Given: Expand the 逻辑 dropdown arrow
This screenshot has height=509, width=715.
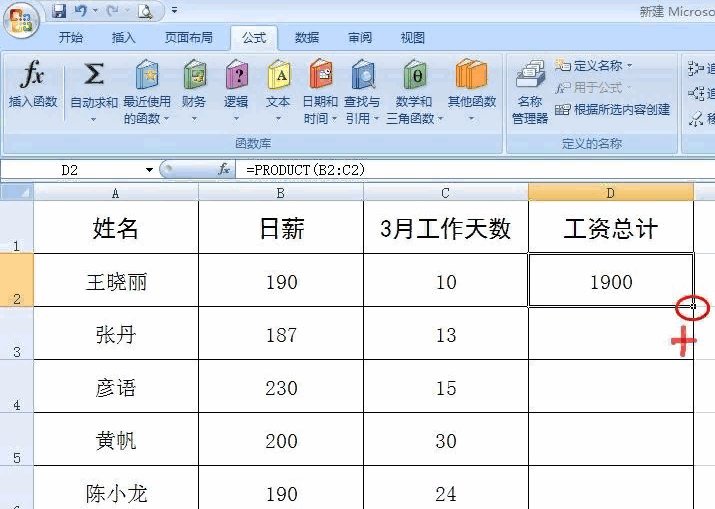Looking at the screenshot, I should (x=236, y=119).
